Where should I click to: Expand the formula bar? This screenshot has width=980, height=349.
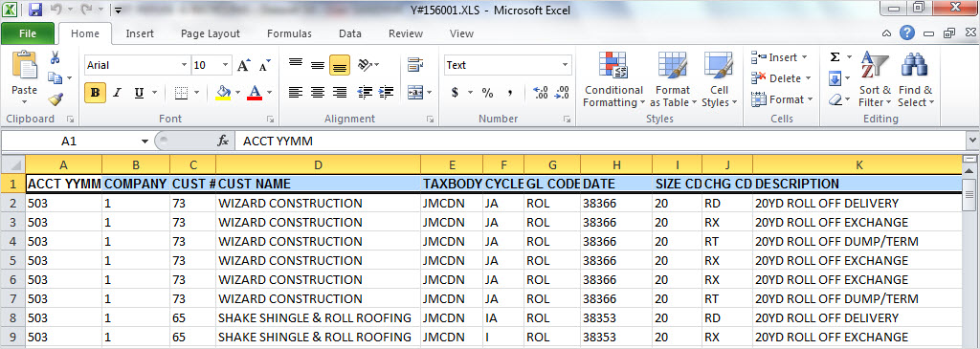pyautogui.click(x=972, y=142)
